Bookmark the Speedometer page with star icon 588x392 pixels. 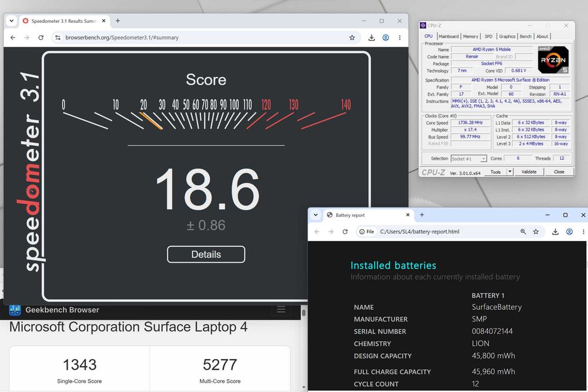point(352,38)
